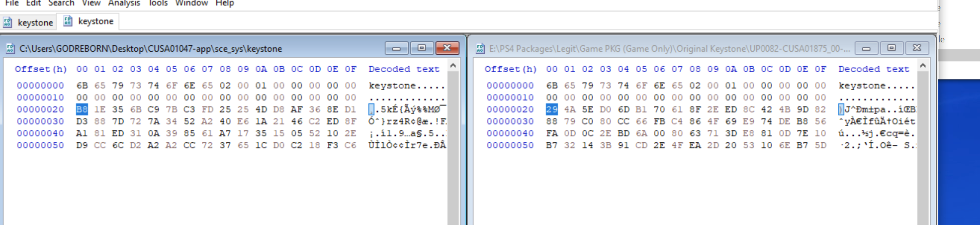The width and height of the screenshot is (980, 225).
Task: Click column header 0F in left window
Action: click(351, 69)
